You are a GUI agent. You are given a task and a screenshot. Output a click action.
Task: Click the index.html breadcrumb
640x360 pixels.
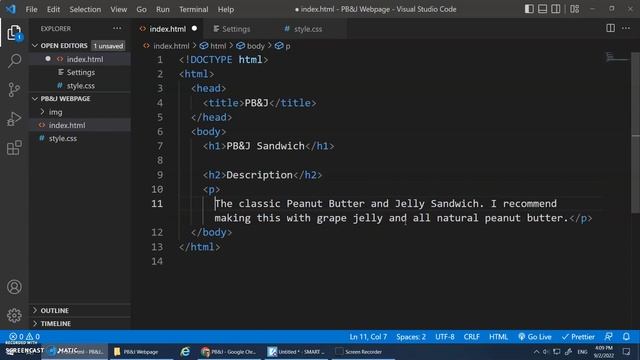tap(167, 46)
